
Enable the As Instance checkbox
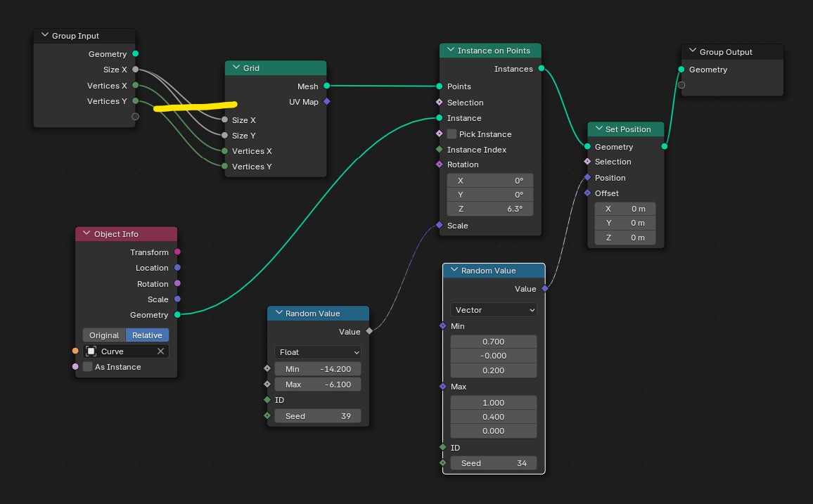click(87, 367)
